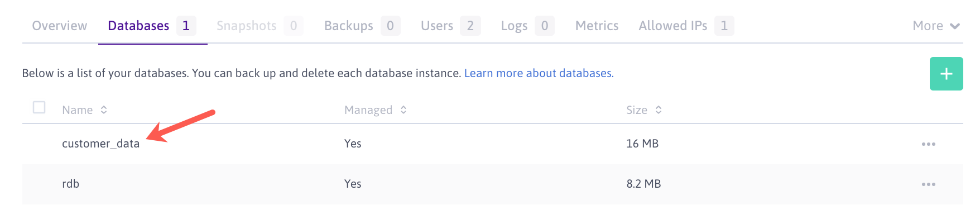
Task: View the Metrics tab
Action: pyautogui.click(x=597, y=26)
